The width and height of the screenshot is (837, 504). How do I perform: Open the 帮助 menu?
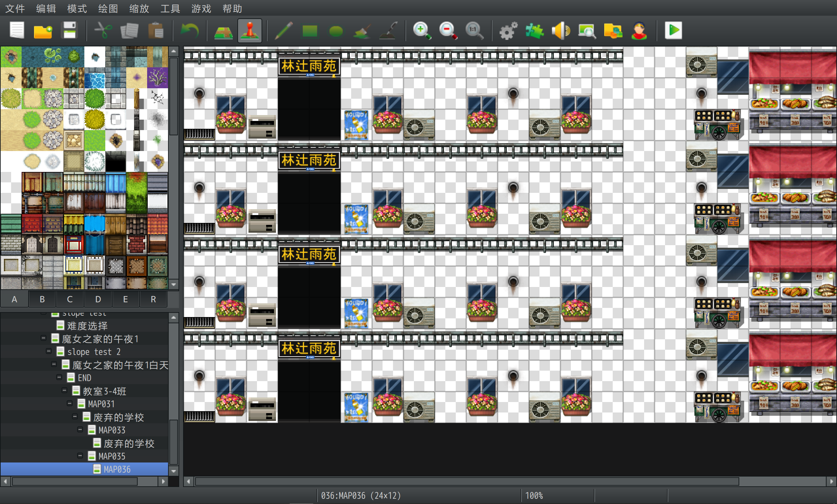coord(232,8)
